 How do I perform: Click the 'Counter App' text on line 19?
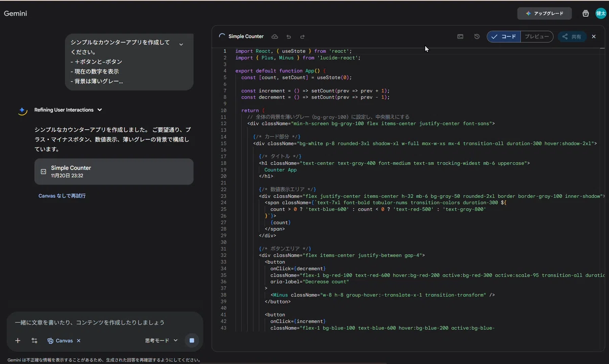click(x=281, y=170)
